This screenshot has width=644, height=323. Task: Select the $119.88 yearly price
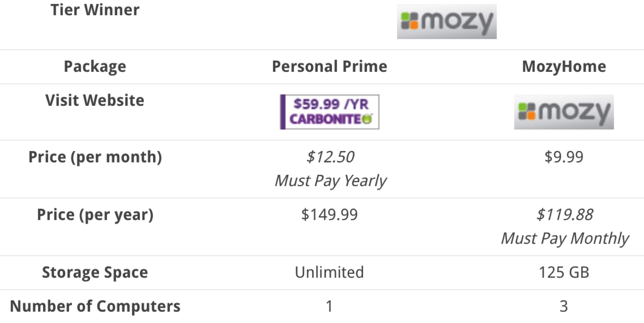click(565, 215)
